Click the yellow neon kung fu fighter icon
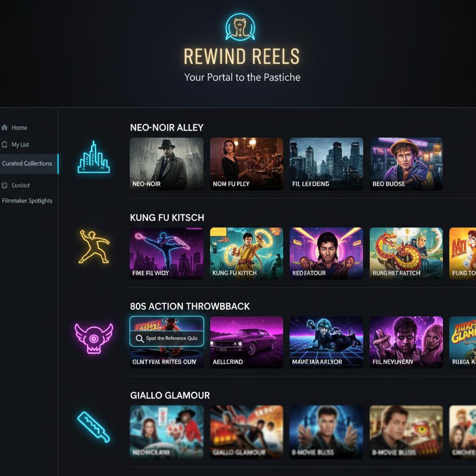Viewport: 476px width, 476px height. (x=94, y=246)
